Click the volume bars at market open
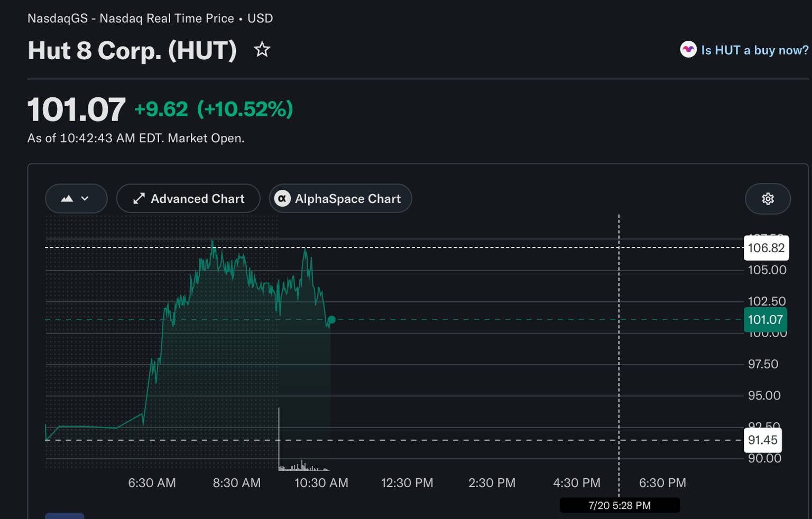812x519 pixels. (302, 464)
